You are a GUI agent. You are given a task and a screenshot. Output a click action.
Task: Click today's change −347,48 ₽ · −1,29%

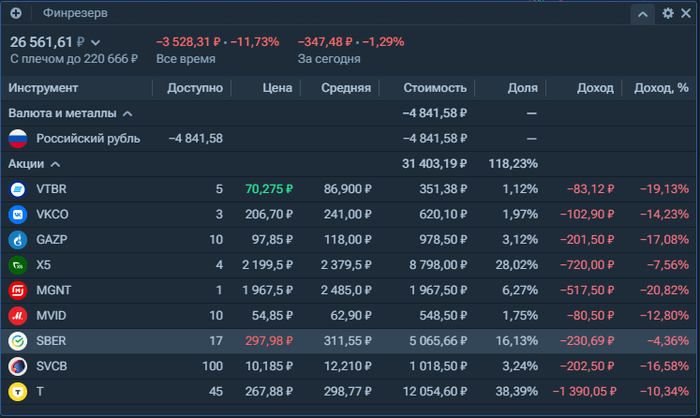click(351, 42)
